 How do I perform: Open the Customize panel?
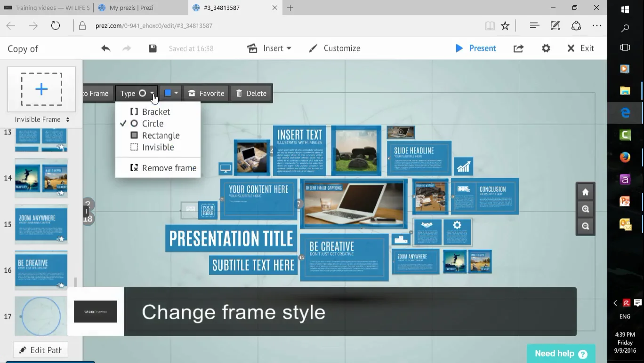pos(335,48)
